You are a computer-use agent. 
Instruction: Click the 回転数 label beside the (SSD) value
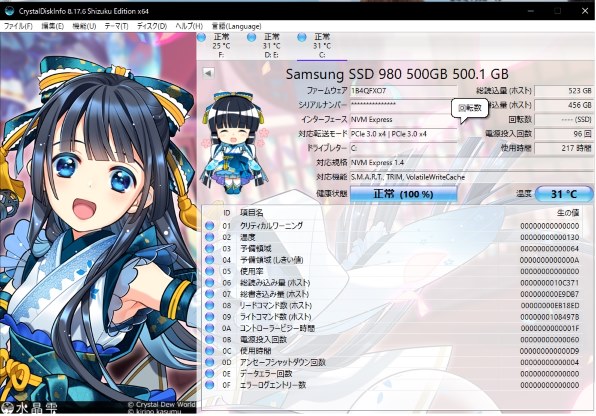coord(520,119)
